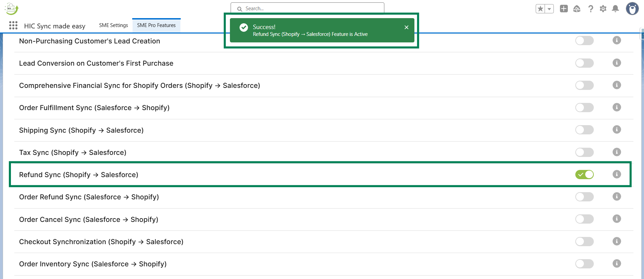Viewport: 644px width, 279px height.
Task: Open the Setup gear icon
Action: 603,9
